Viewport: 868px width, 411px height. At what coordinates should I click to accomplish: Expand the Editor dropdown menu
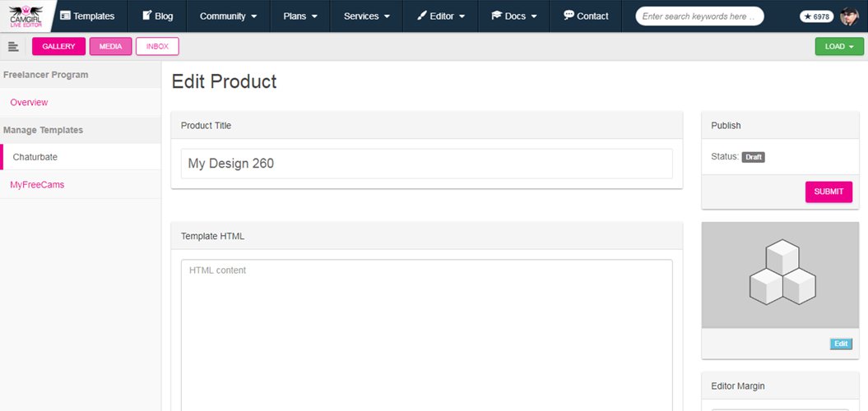tap(441, 16)
